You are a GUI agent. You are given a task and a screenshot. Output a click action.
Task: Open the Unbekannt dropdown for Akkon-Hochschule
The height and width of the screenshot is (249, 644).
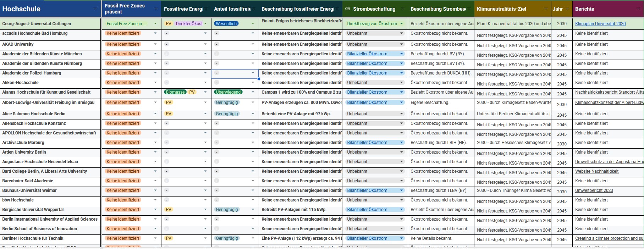click(401, 83)
